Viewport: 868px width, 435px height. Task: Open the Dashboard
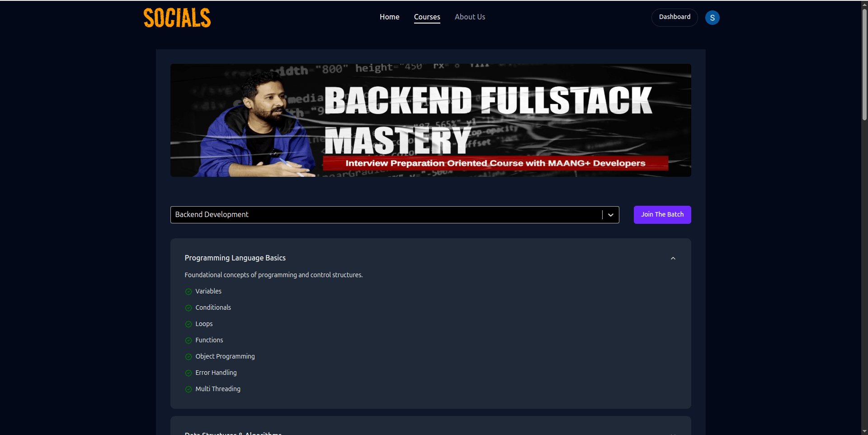pos(675,17)
